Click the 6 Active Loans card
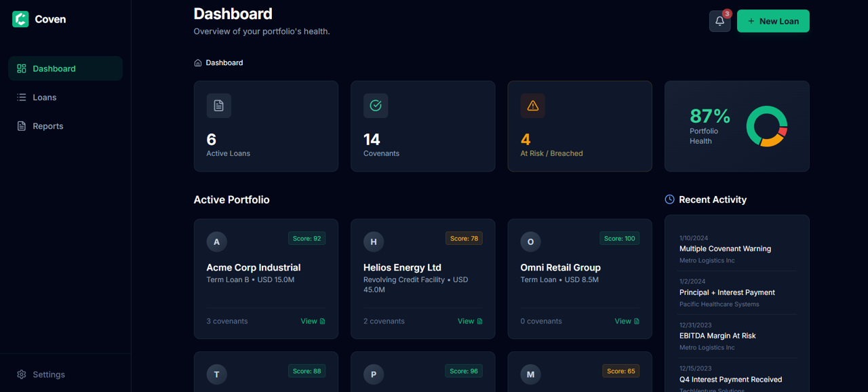 coord(266,126)
